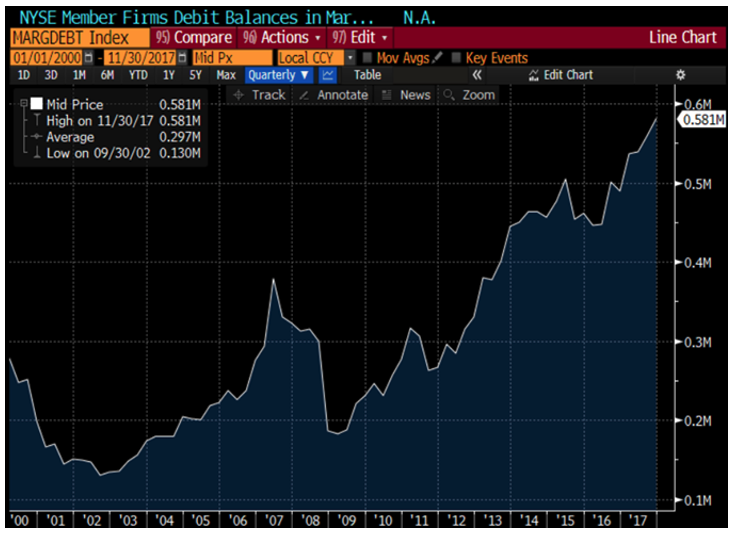Click the line chart type icon
Viewport: 732px width, 533px height.
pyautogui.click(x=328, y=75)
